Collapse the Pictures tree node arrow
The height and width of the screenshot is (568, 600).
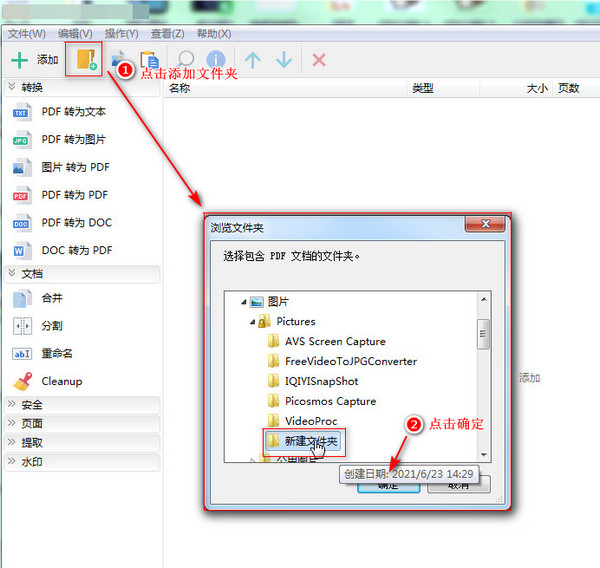pyautogui.click(x=252, y=322)
